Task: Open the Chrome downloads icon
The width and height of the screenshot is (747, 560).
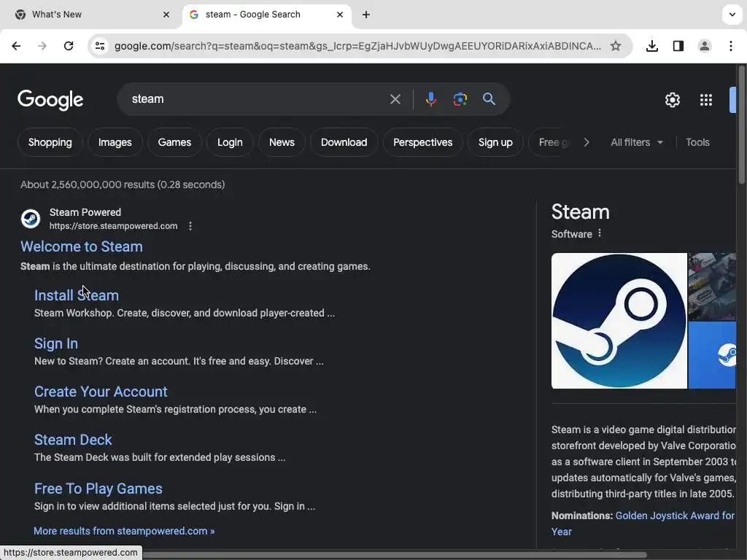Action: pyautogui.click(x=651, y=46)
